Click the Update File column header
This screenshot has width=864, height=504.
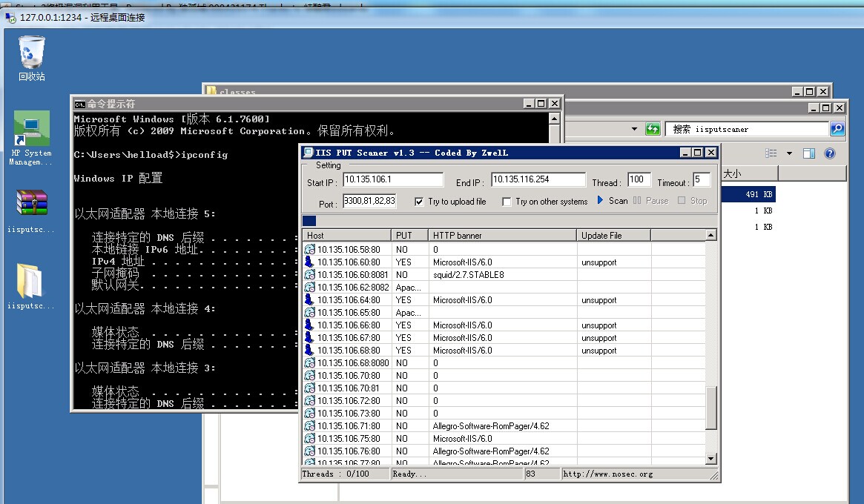point(614,235)
